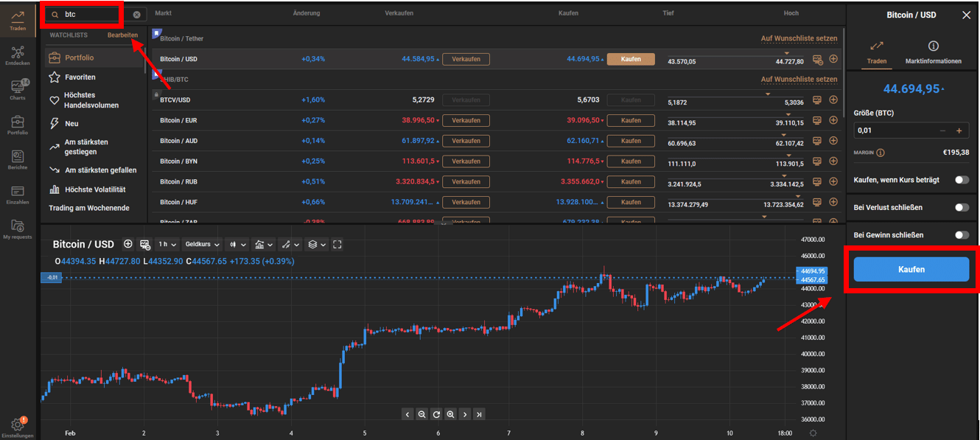
Task: Switch to the Marktinformationen tab
Action: [933, 53]
